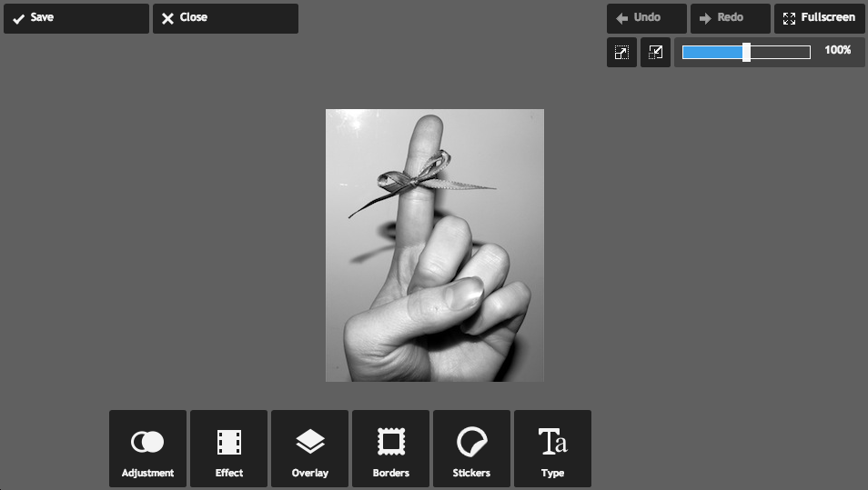Viewport: 868px width, 490px height.
Task: Undo the last edit
Action: 647,18
